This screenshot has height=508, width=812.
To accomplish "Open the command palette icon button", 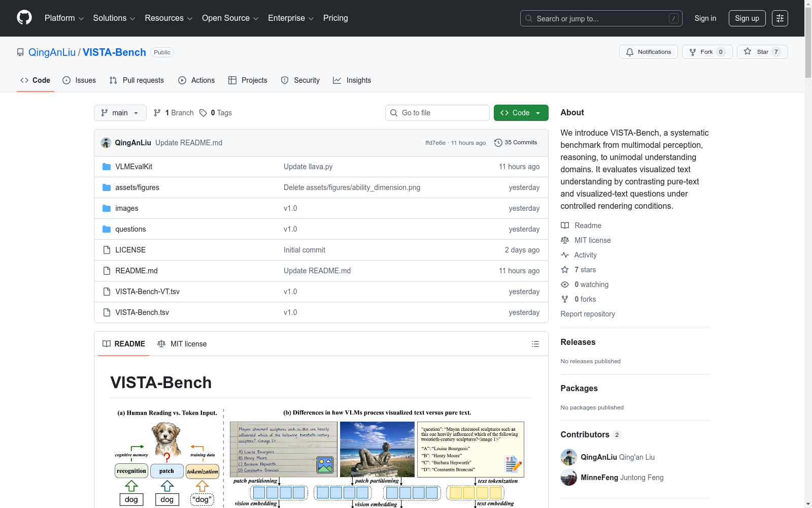I will (780, 18).
